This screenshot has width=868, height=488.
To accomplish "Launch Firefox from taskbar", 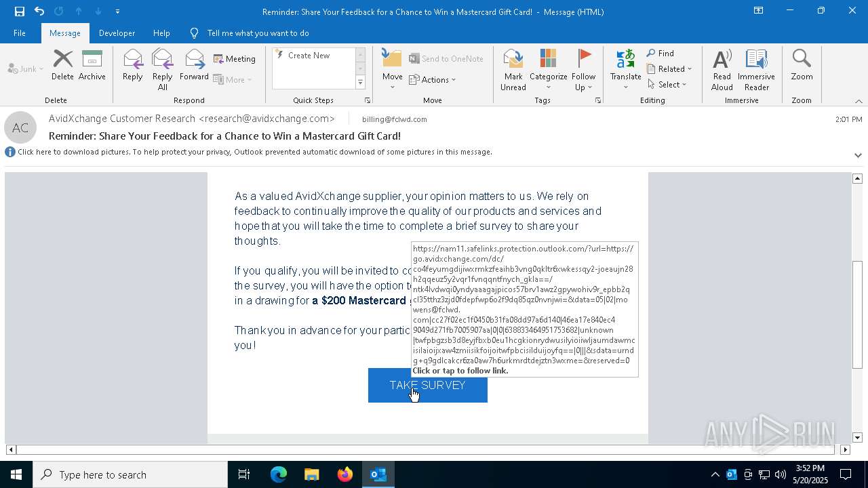I will coord(345,474).
